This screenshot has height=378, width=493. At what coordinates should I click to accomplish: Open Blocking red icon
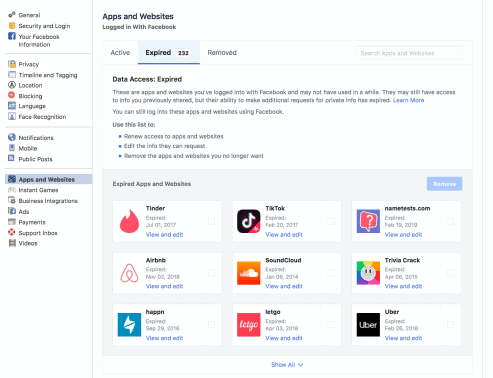pyautogui.click(x=12, y=95)
